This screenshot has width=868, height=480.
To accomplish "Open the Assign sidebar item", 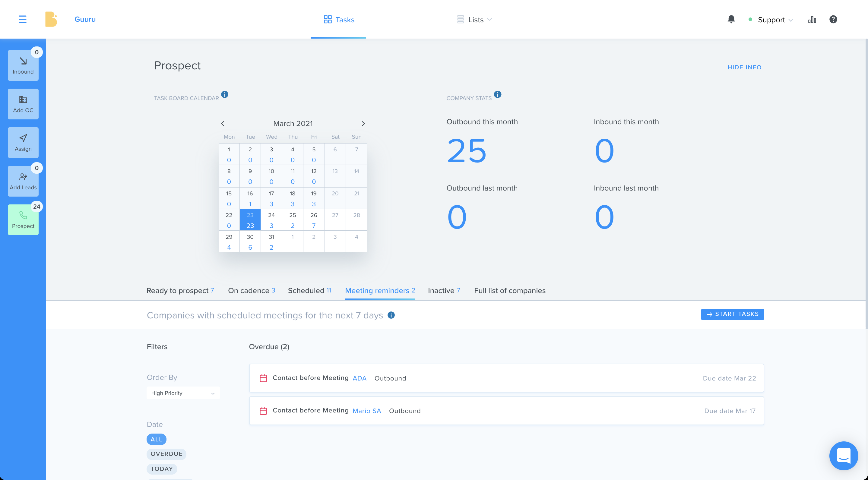I will (23, 143).
